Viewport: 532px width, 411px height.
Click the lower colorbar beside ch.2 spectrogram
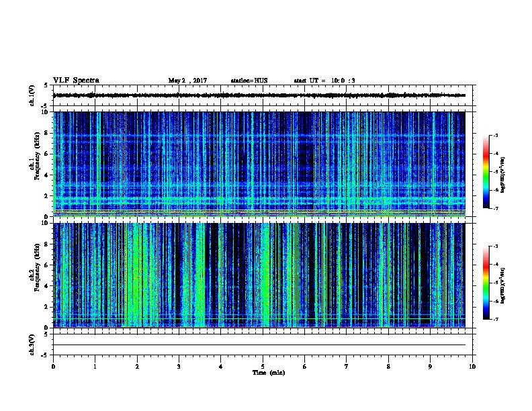pos(486,283)
